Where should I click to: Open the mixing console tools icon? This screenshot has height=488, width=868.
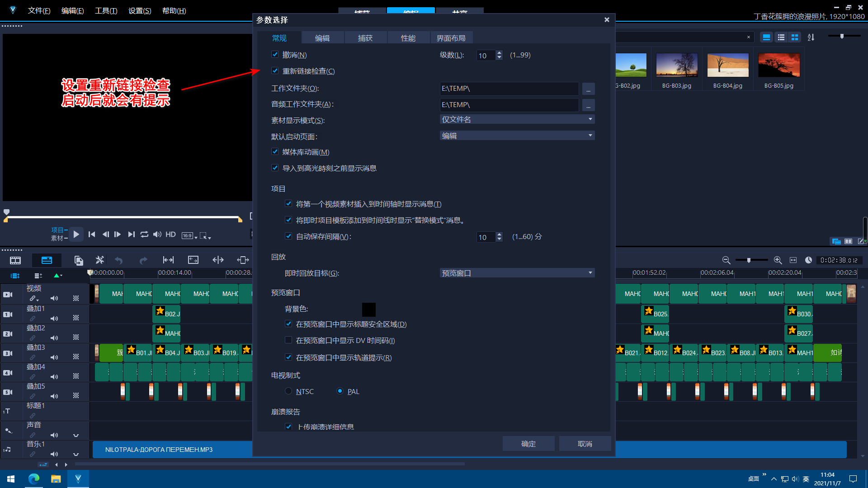(100, 260)
